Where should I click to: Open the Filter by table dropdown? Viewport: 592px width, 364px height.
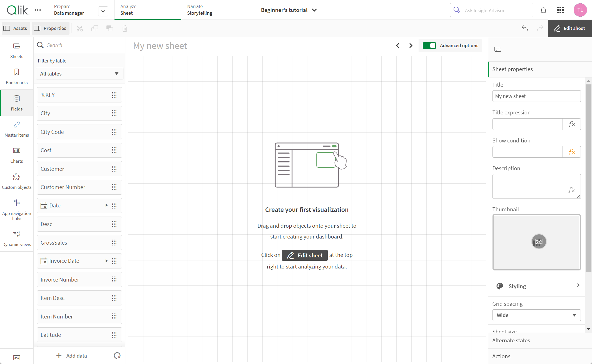[79, 74]
